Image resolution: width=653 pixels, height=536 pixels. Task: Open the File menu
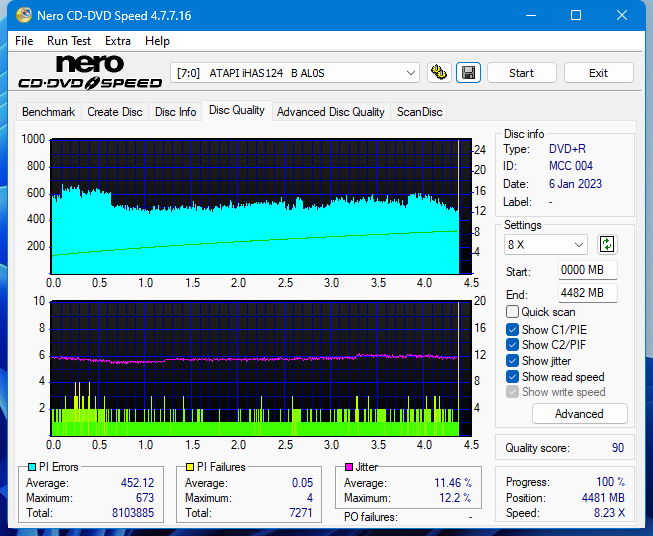(x=24, y=41)
